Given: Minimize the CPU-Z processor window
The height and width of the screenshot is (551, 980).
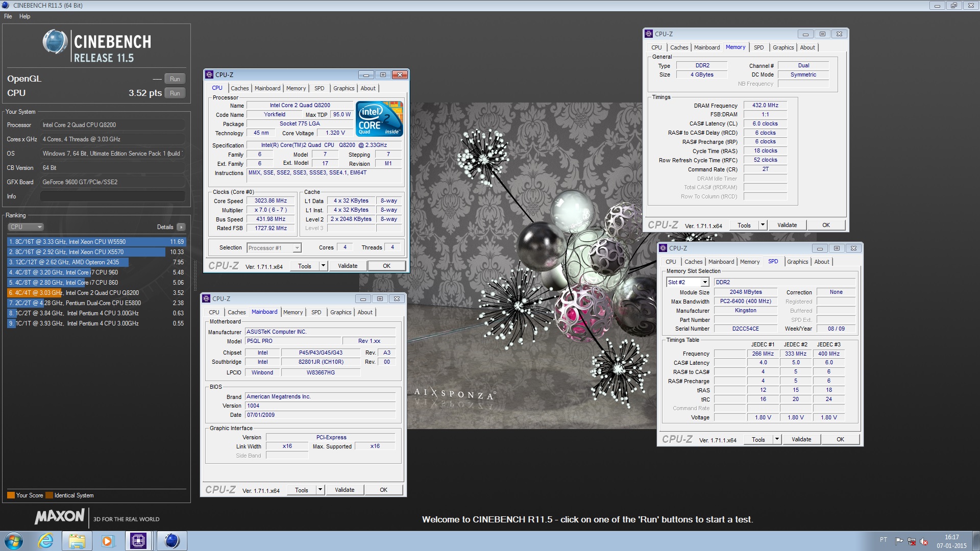Looking at the screenshot, I should click(x=365, y=74).
